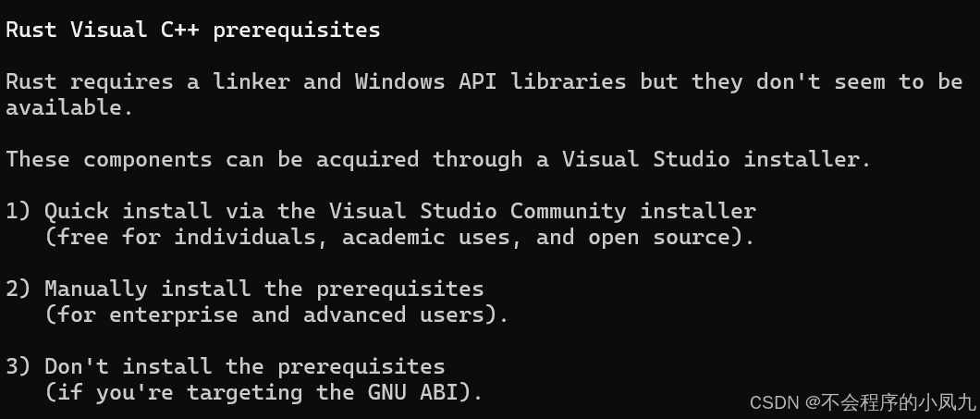
Task: Click the phrase "don't seem to be"
Action: pos(860,82)
